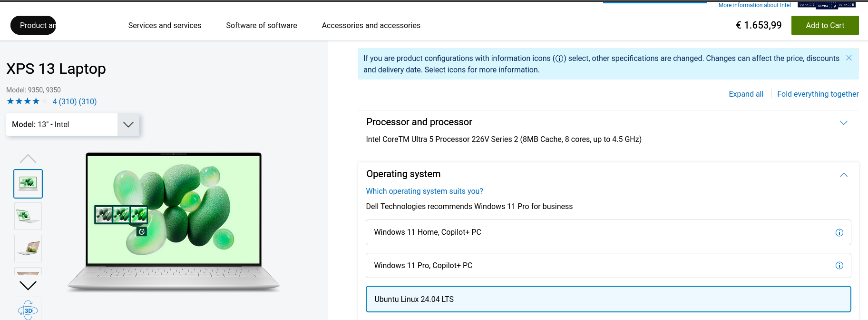Click the € 1.653,99 price text

[x=759, y=25]
